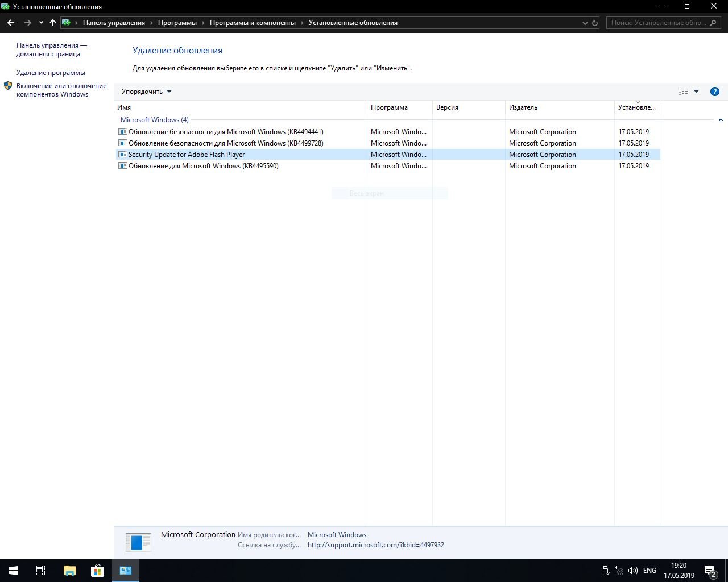728x582 pixels.
Task: Go up one level with Up arrow
Action: click(53, 23)
